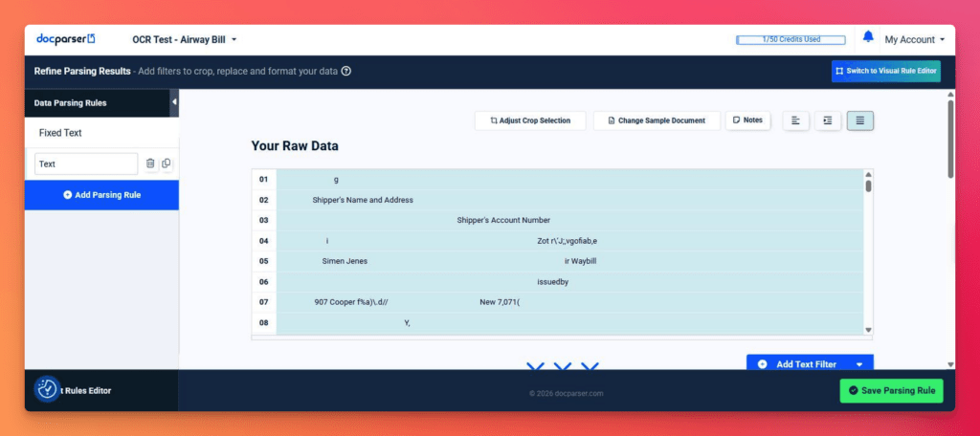This screenshot has height=436, width=980.
Task: Select left-align text layout icon
Action: [x=795, y=120]
